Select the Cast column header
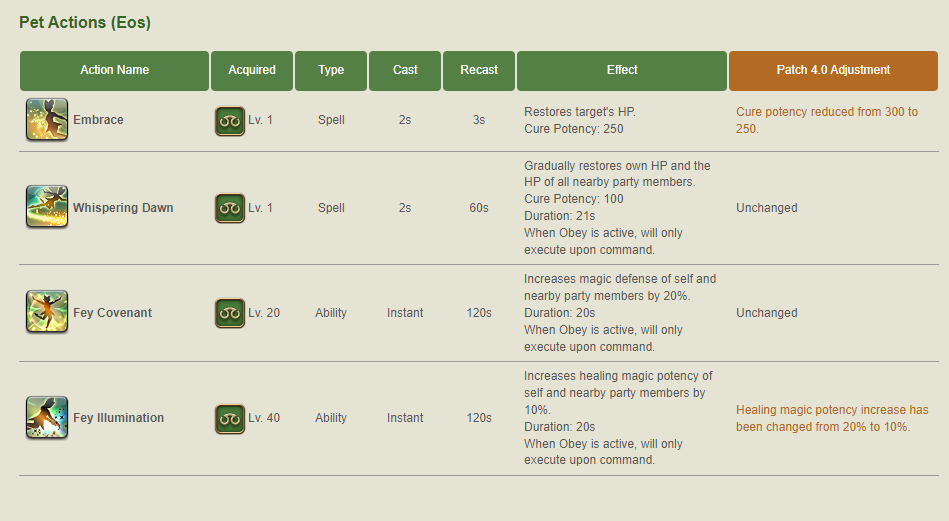 (405, 71)
